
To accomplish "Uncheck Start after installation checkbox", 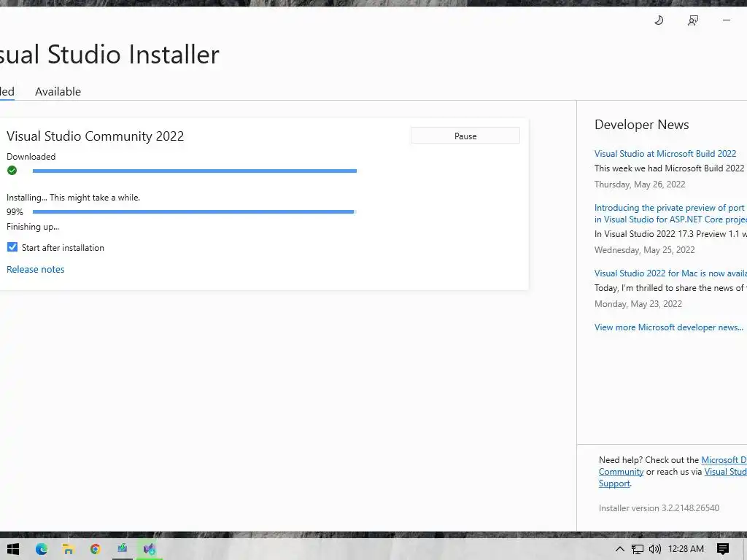I will tap(12, 247).
